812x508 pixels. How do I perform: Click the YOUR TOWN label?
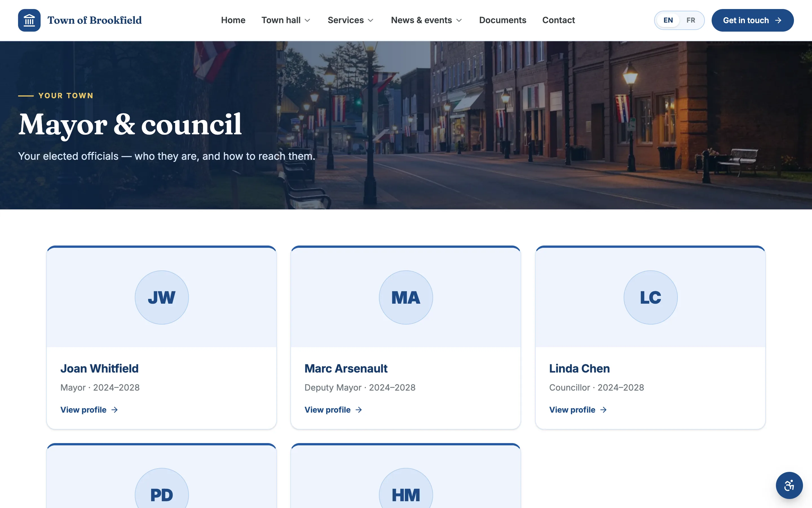(x=66, y=95)
